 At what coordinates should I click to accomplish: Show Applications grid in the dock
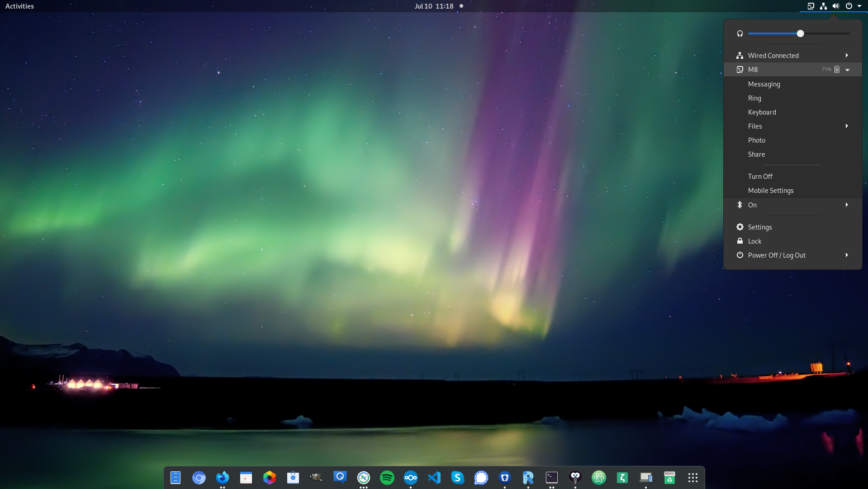pyautogui.click(x=693, y=478)
